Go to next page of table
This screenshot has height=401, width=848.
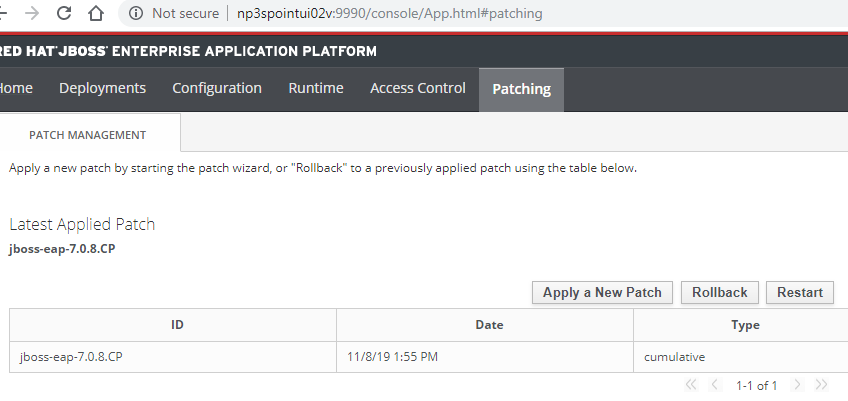click(798, 385)
